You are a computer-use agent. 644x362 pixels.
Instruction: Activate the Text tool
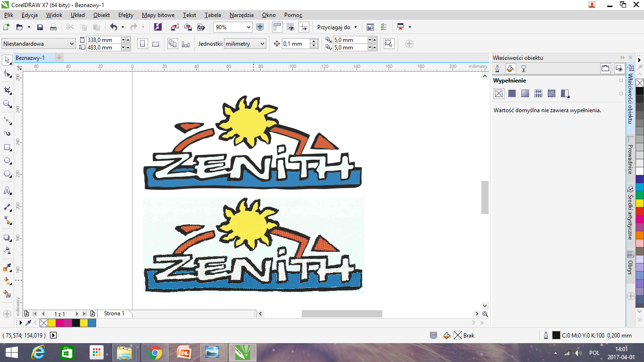(x=7, y=190)
